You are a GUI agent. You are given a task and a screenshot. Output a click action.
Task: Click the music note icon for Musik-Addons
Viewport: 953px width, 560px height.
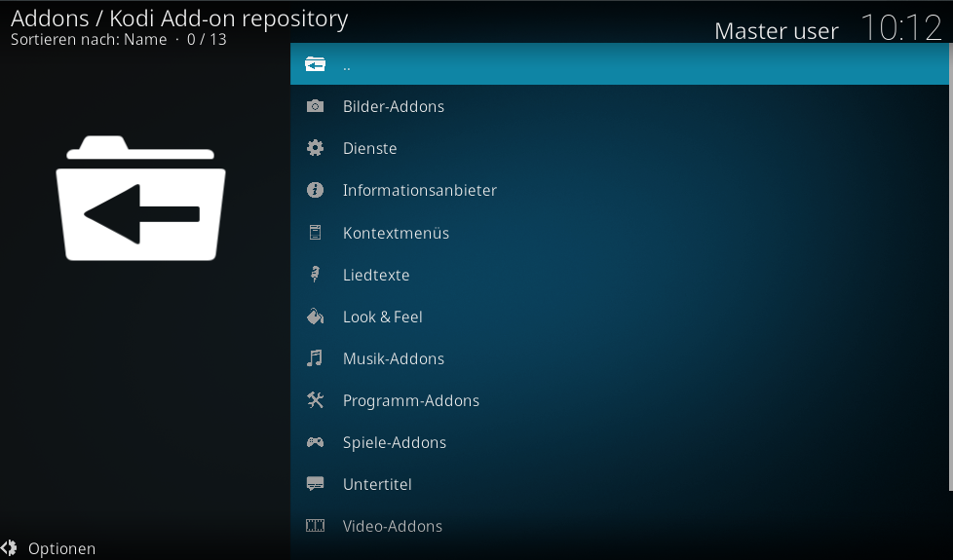pos(315,357)
